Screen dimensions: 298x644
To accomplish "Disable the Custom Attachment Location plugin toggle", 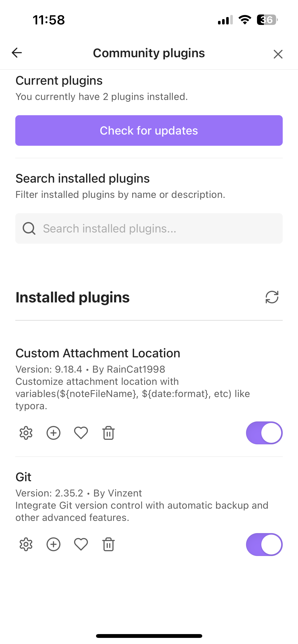I will pos(264,433).
